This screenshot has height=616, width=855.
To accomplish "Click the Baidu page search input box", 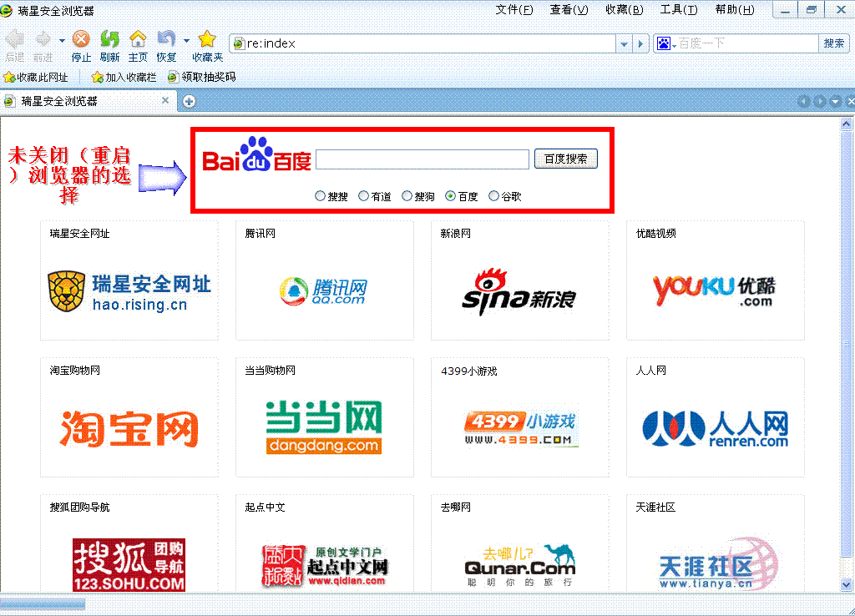I will click(422, 159).
